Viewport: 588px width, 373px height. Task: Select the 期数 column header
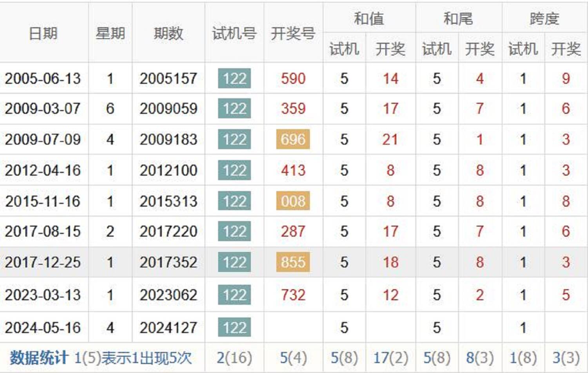(x=168, y=33)
